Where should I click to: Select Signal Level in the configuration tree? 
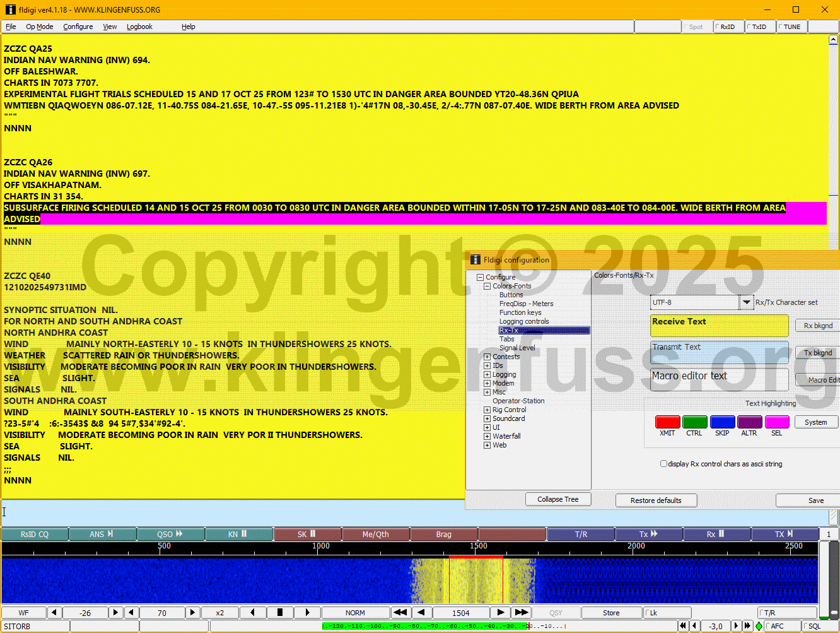(x=516, y=348)
